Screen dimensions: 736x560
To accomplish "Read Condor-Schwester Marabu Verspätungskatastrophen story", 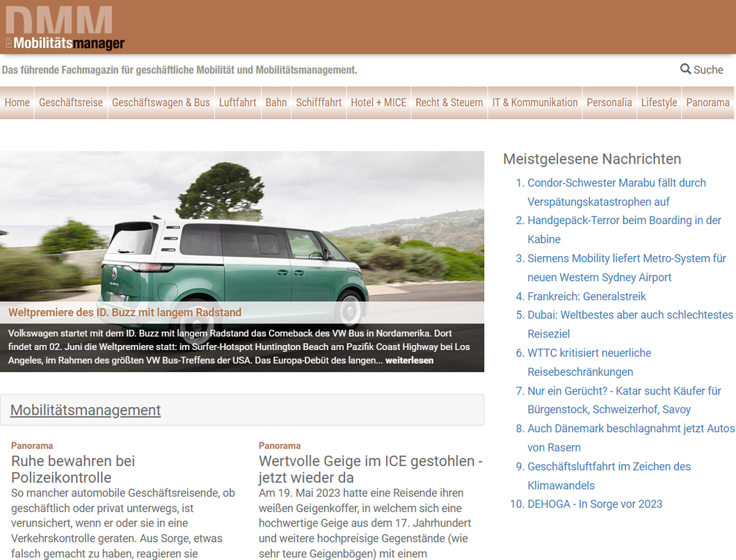I will (617, 192).
